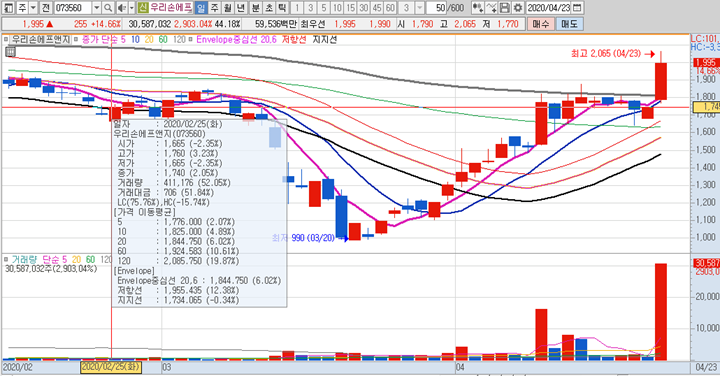Expand the stock code history dropdown
720x376 pixels.
96,8
